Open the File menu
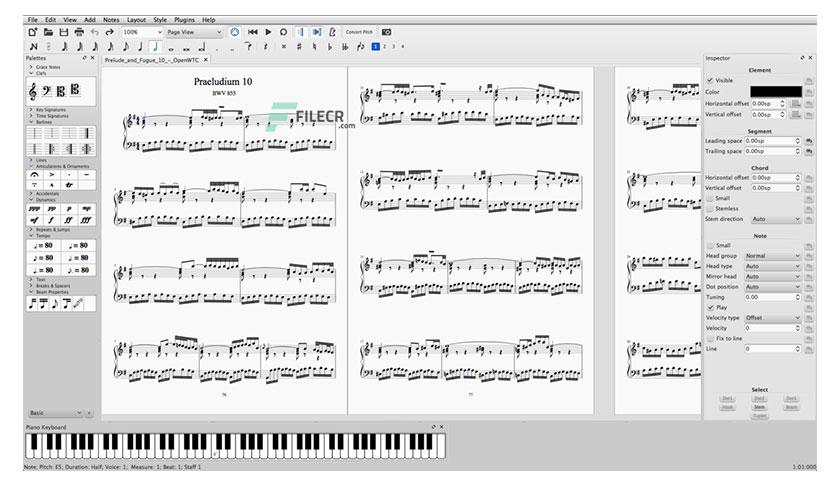Image resolution: width=836 pixels, height=484 pixels. point(33,20)
